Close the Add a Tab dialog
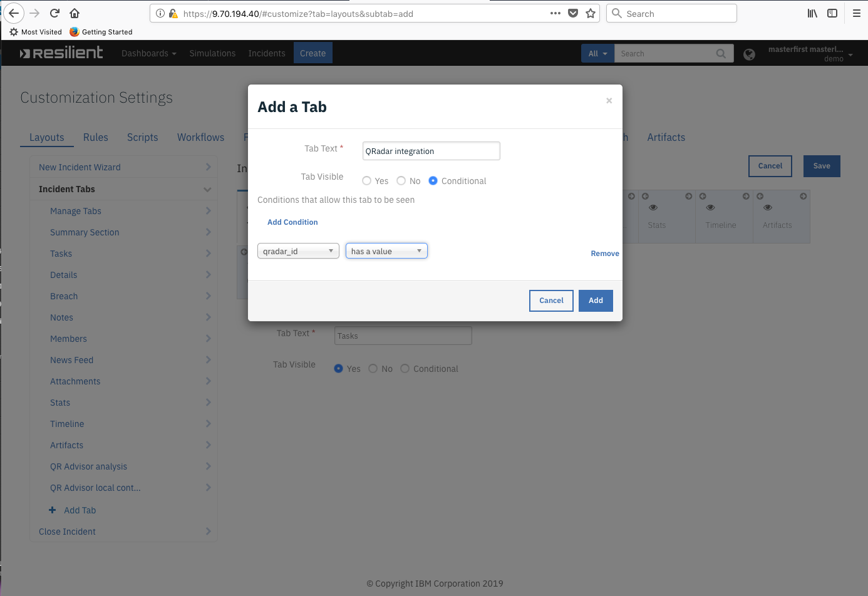Screen dimensions: 868x596 coord(609,101)
